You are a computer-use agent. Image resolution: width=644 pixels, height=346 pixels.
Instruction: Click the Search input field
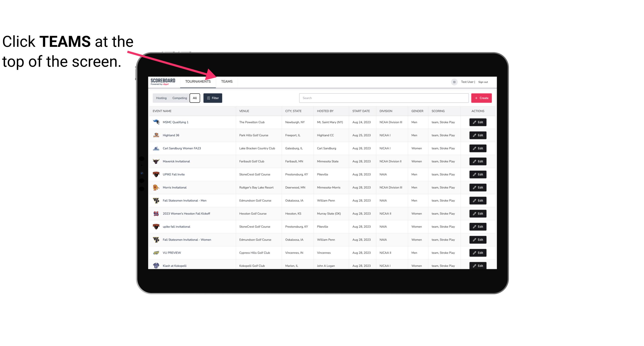[383, 98]
